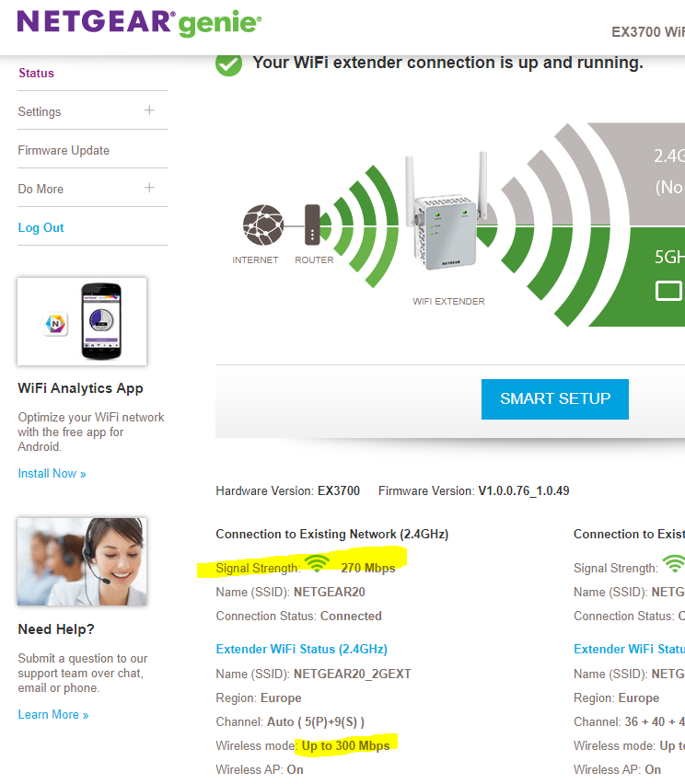This screenshot has width=685, height=784.
Task: Click the Learn More link
Action: pyautogui.click(x=53, y=714)
